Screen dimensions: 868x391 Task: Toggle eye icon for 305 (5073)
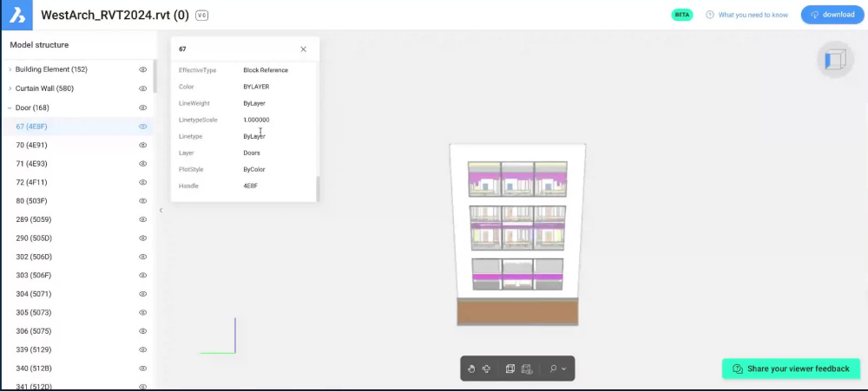point(143,312)
